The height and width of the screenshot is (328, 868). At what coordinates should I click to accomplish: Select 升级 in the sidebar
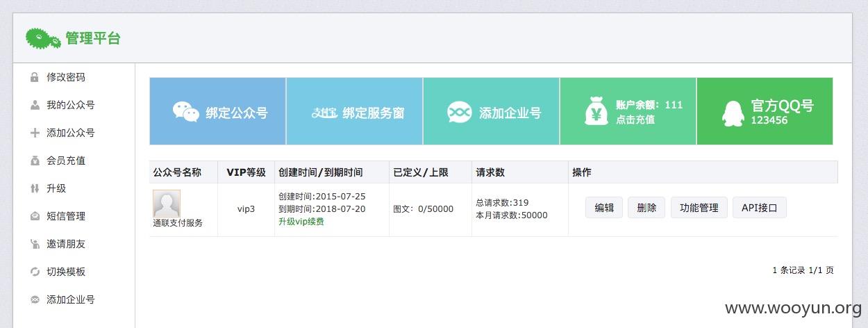point(56,188)
